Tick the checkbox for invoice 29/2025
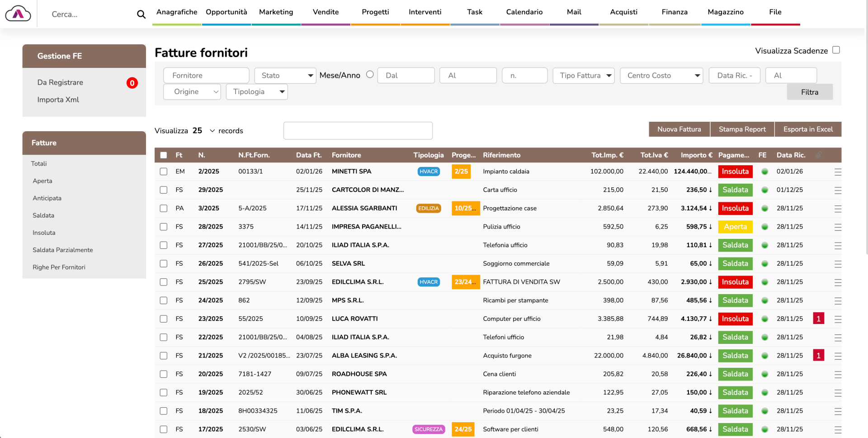 point(164,190)
